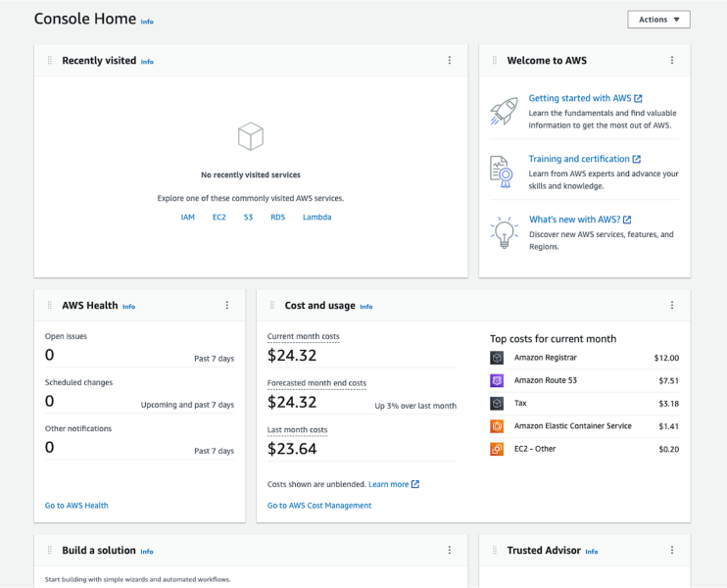
Task: Open Info link next to Build a solution
Action: pyautogui.click(x=147, y=552)
